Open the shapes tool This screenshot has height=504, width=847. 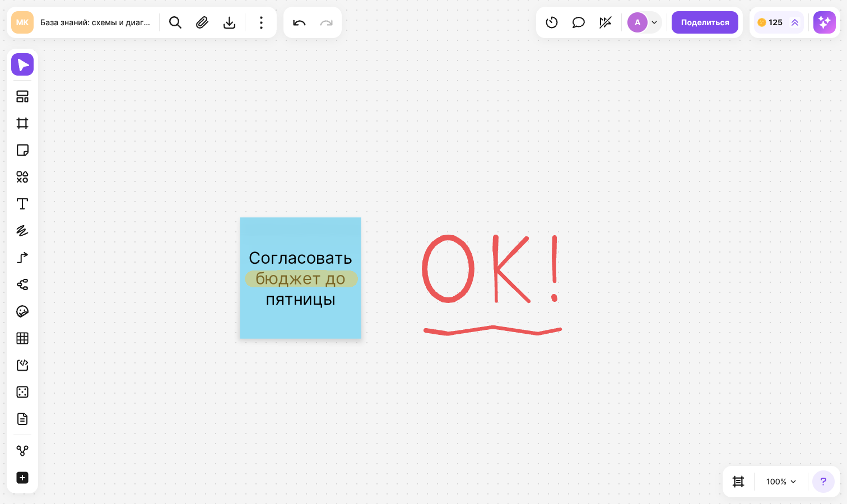pyautogui.click(x=22, y=177)
